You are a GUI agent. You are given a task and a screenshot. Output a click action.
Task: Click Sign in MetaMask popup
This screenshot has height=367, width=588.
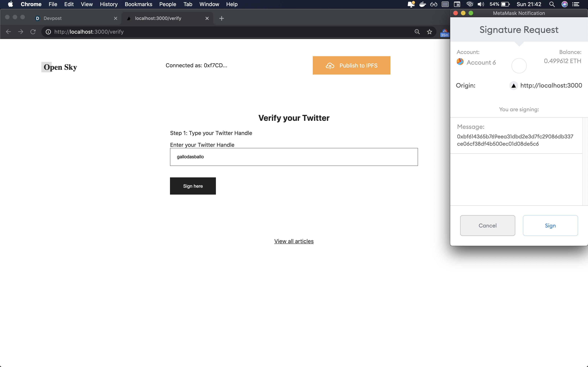point(550,226)
